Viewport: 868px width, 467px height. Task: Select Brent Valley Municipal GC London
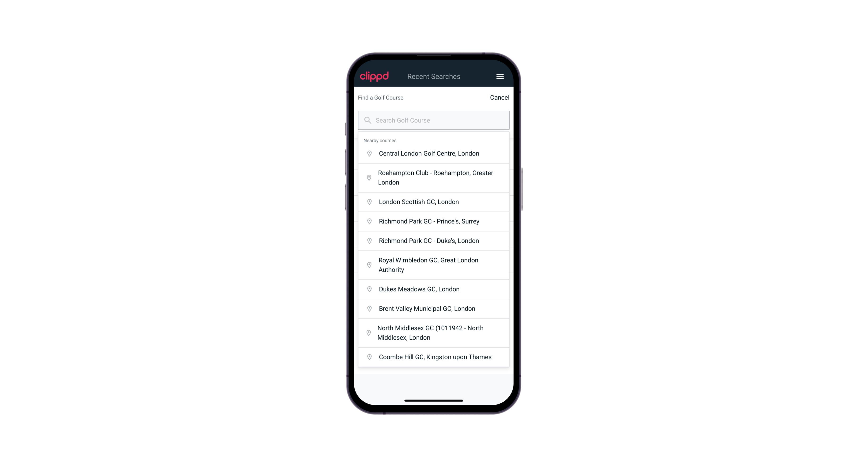[x=434, y=308]
